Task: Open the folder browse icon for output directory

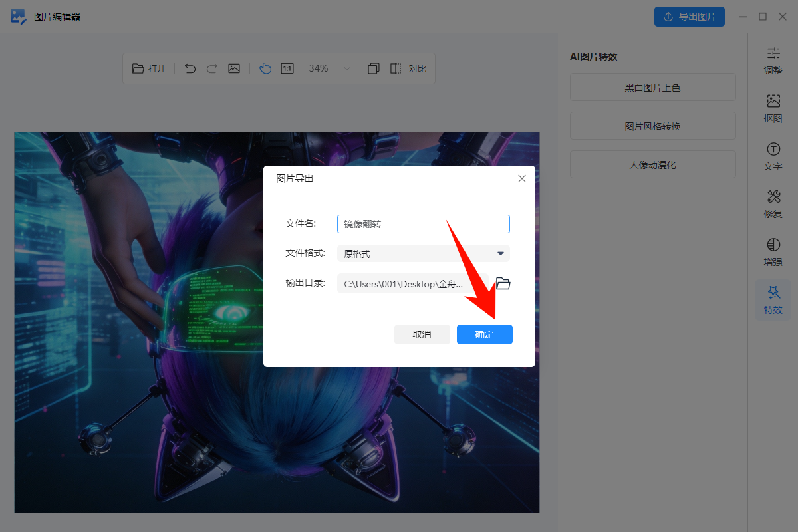Action: pyautogui.click(x=503, y=284)
